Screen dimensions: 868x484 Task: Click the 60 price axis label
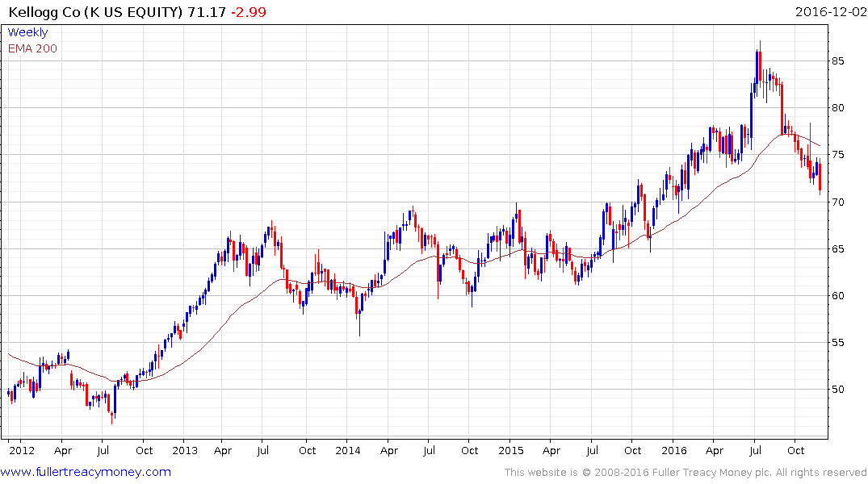click(x=837, y=295)
